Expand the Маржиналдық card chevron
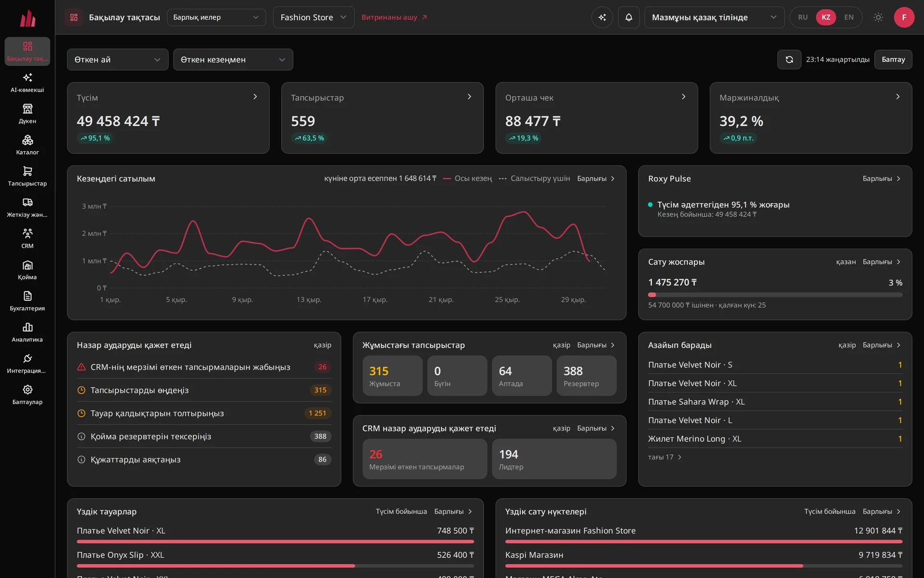Screen dimensions: 924x578 click(x=898, y=97)
